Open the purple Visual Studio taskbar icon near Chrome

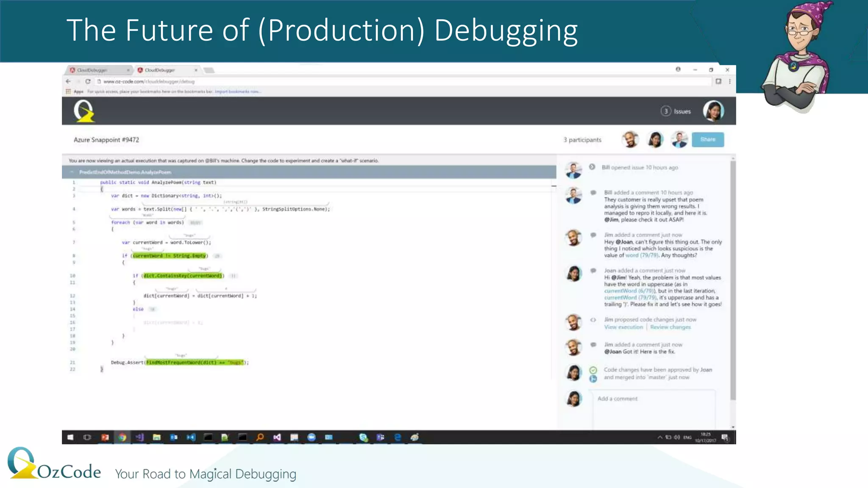click(x=139, y=437)
